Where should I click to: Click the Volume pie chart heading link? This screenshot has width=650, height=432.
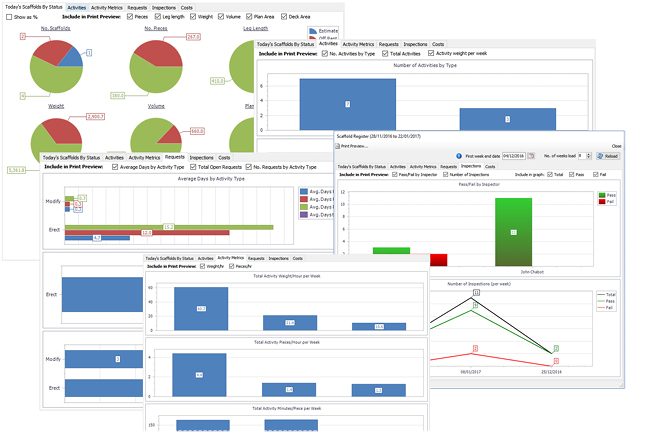pyautogui.click(x=156, y=106)
